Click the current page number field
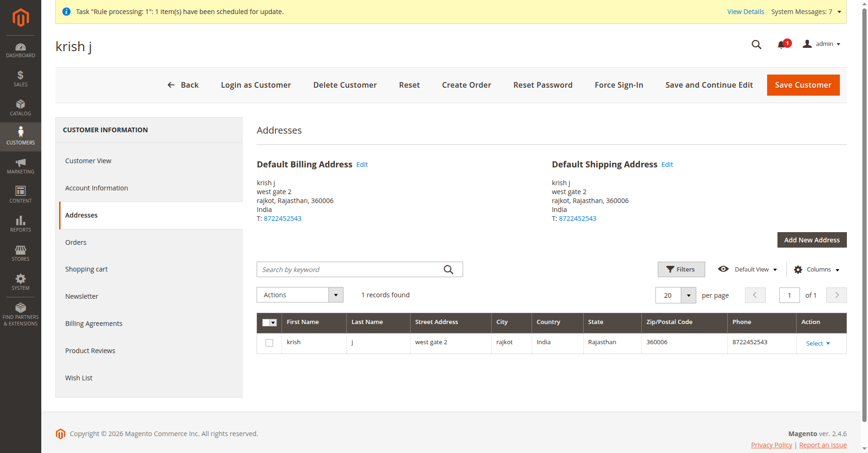Image resolution: width=868 pixels, height=453 pixels. tap(790, 295)
